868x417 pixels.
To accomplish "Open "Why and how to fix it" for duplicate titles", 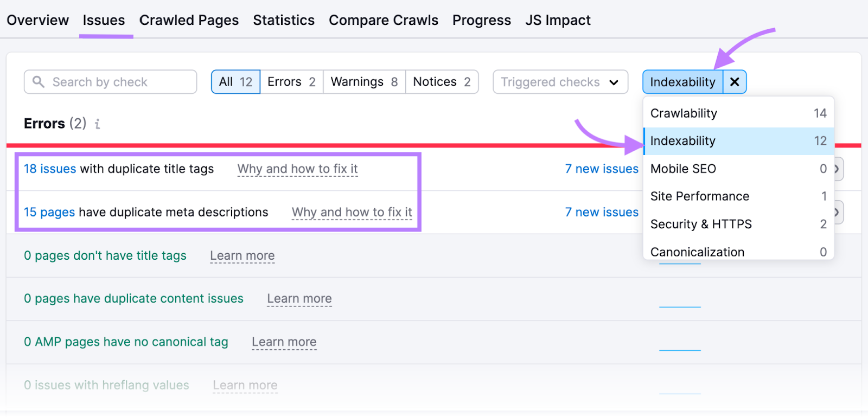I will tap(297, 169).
